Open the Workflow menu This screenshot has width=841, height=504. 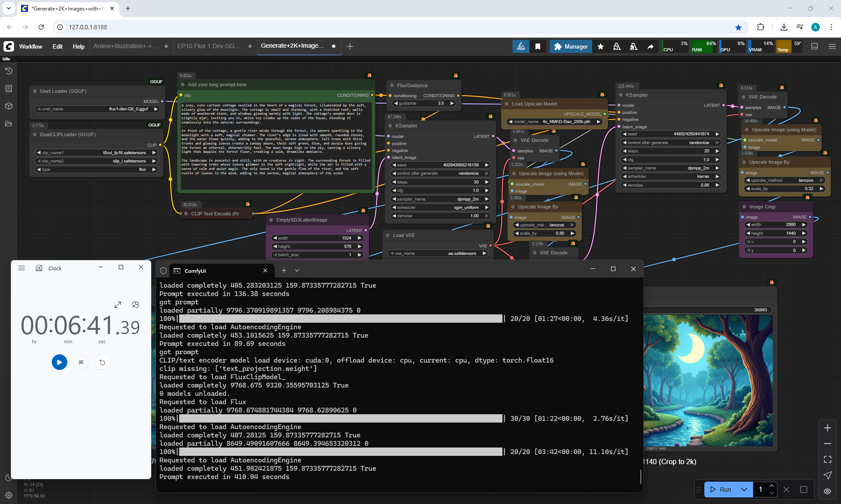31,46
